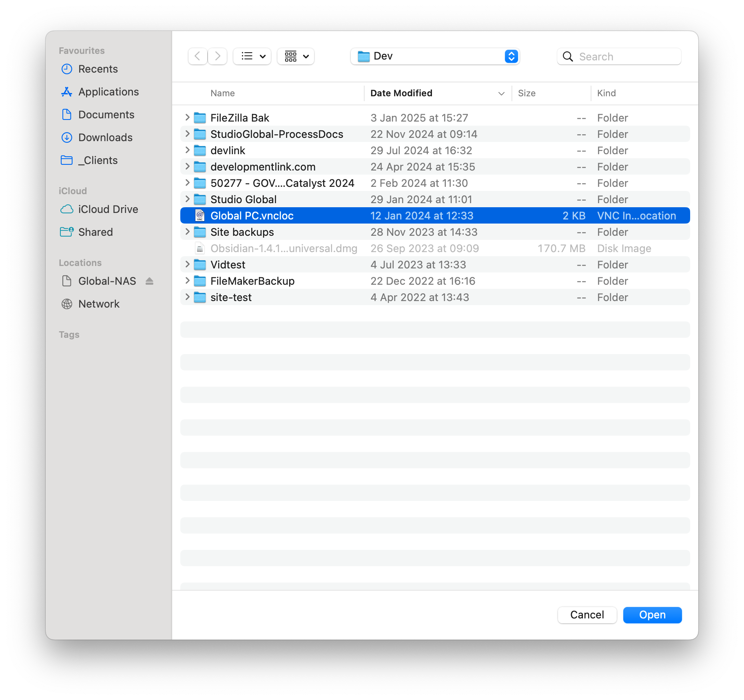Click the 170.7 MB size value
Image resolution: width=744 pixels, height=700 pixels.
pos(562,248)
